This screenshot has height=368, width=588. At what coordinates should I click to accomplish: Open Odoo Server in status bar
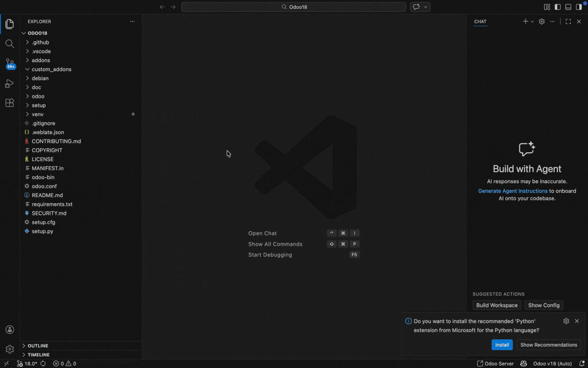point(496,363)
